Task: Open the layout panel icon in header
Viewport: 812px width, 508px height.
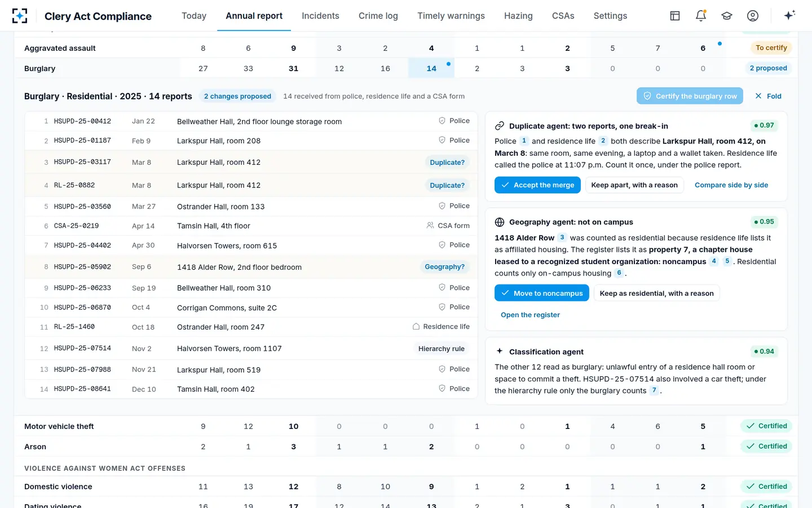Action: coord(675,16)
